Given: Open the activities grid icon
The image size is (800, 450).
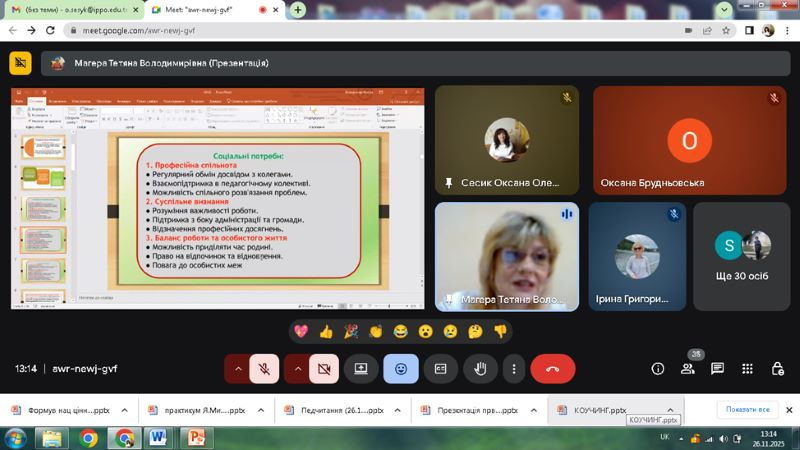Looking at the screenshot, I should click(x=747, y=369).
